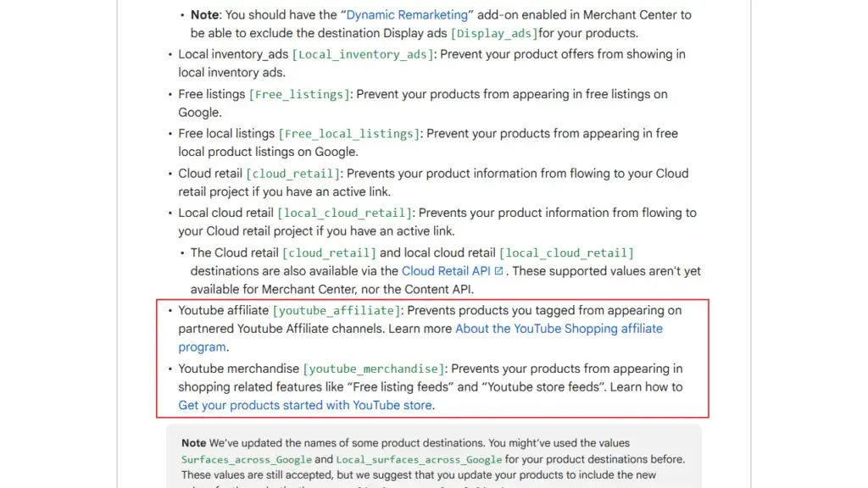Click the "Youtube affiliate" bullet label text
The image size is (868, 488).
(x=223, y=311)
